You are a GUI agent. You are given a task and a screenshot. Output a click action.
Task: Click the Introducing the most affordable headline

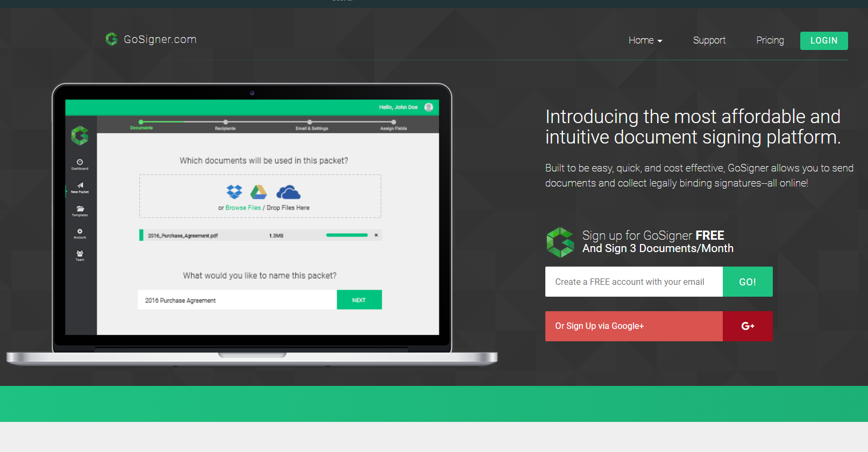tap(693, 127)
